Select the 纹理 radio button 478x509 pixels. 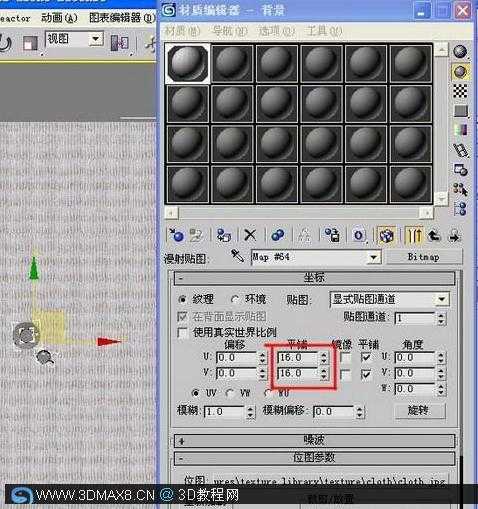click(x=182, y=299)
